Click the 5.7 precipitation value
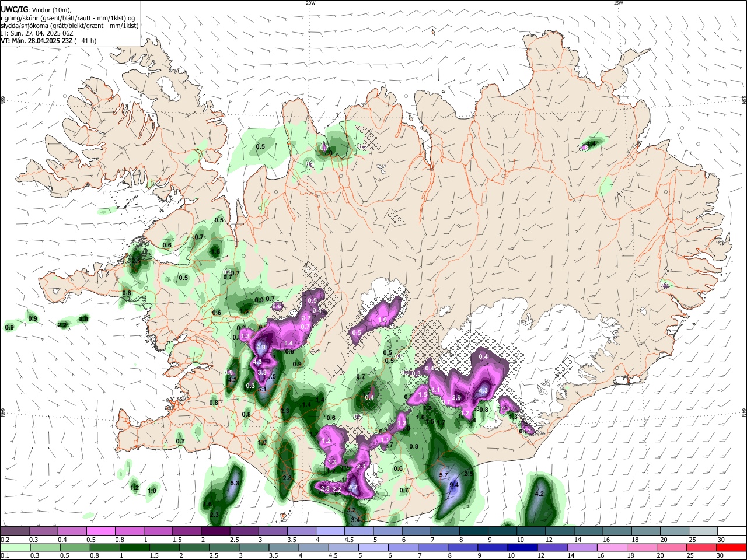This screenshot has height=560, width=747. [x=443, y=475]
